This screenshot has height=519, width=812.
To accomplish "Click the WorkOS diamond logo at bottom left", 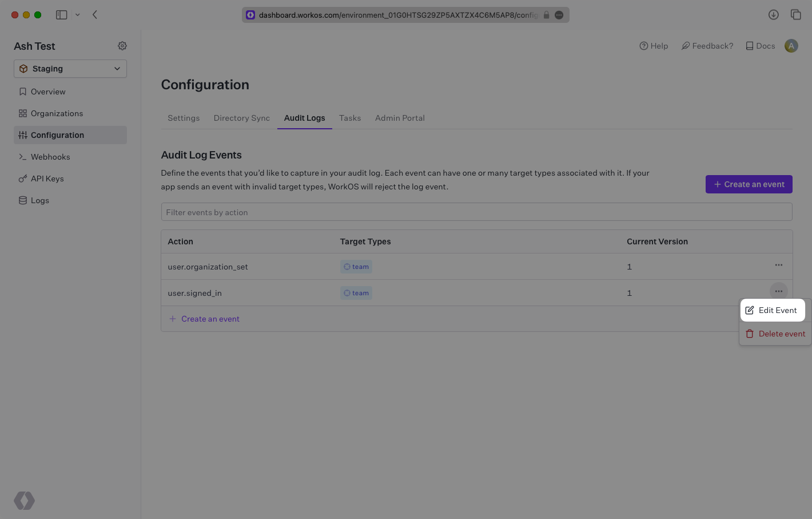I will tap(24, 500).
